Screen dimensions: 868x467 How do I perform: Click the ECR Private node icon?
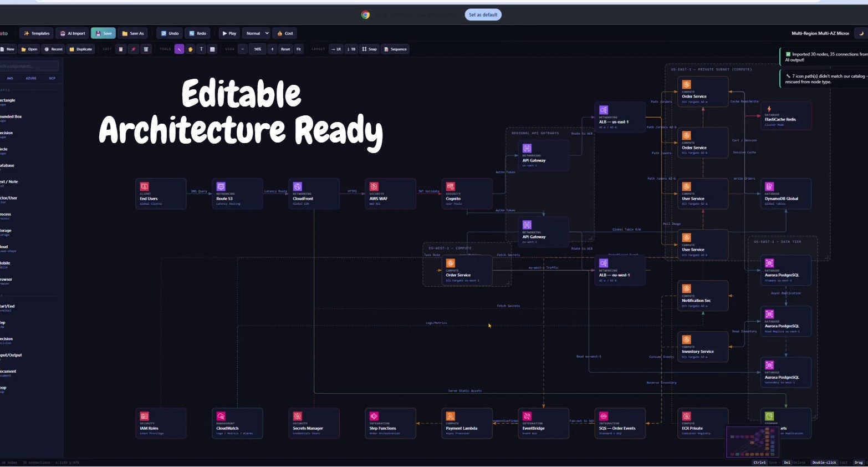(x=686, y=417)
